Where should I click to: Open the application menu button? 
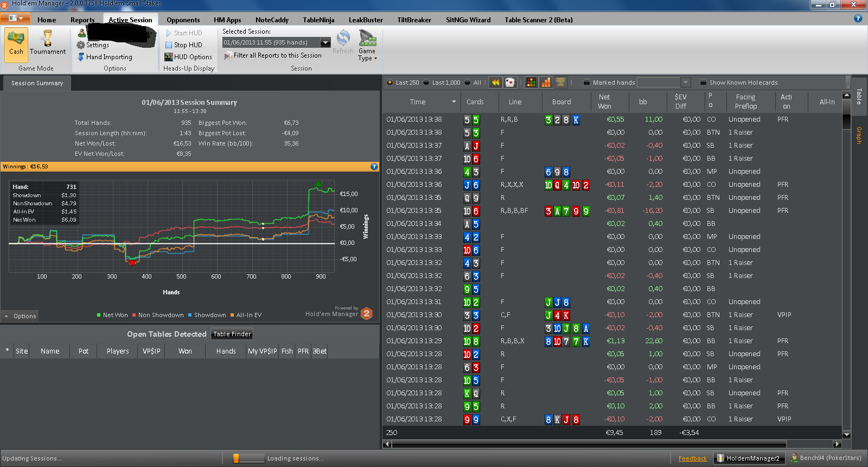(x=15, y=19)
